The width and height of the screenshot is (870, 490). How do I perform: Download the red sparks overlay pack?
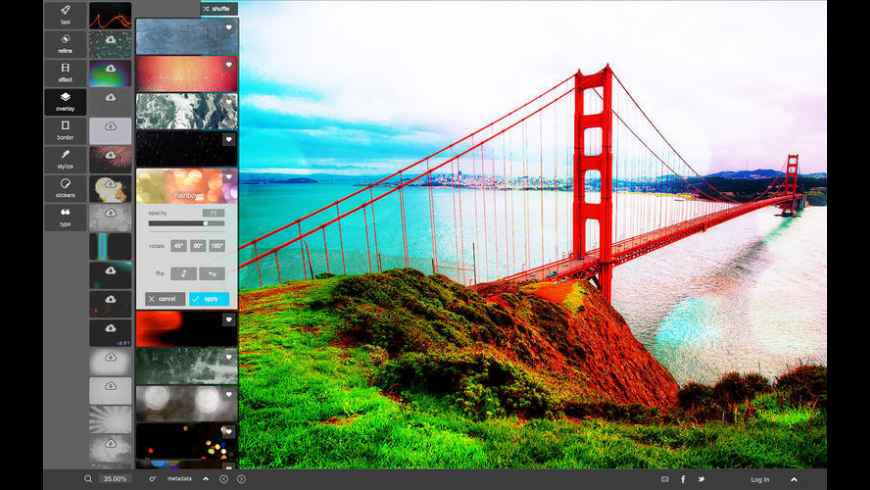[x=110, y=300]
